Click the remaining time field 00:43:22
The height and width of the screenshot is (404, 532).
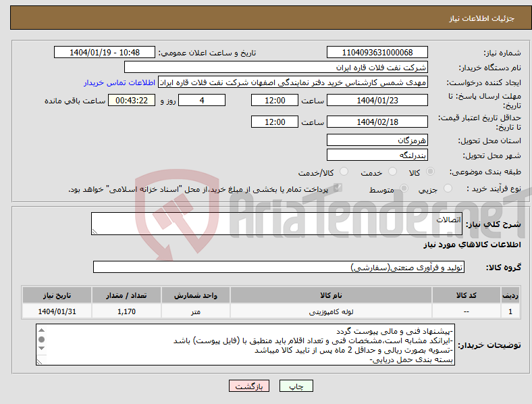[x=132, y=100]
